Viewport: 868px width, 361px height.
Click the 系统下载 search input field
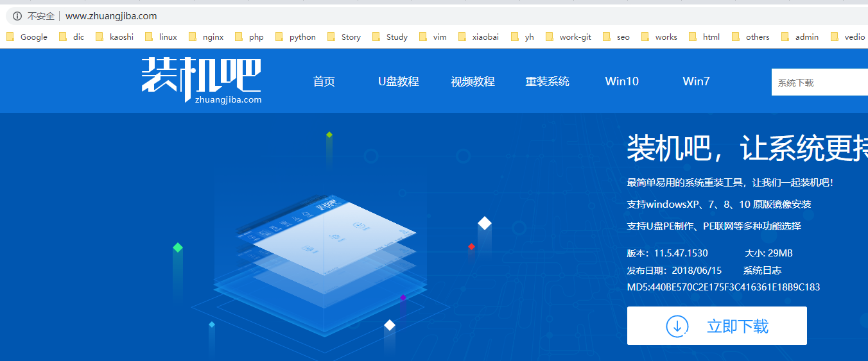(x=819, y=83)
